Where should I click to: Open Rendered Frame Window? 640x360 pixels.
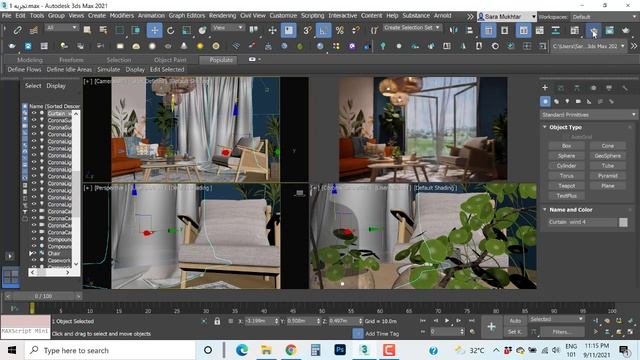[609, 31]
